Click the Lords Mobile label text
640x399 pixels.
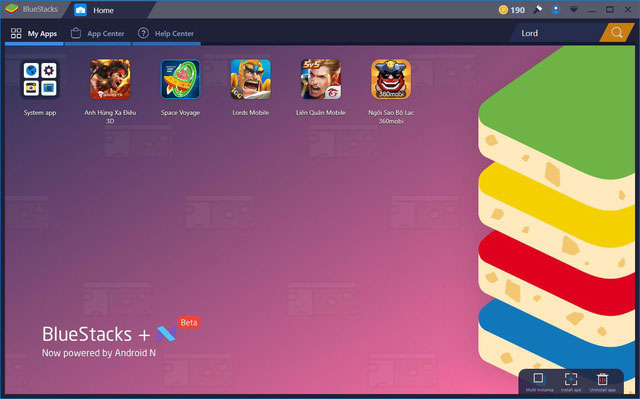click(251, 113)
